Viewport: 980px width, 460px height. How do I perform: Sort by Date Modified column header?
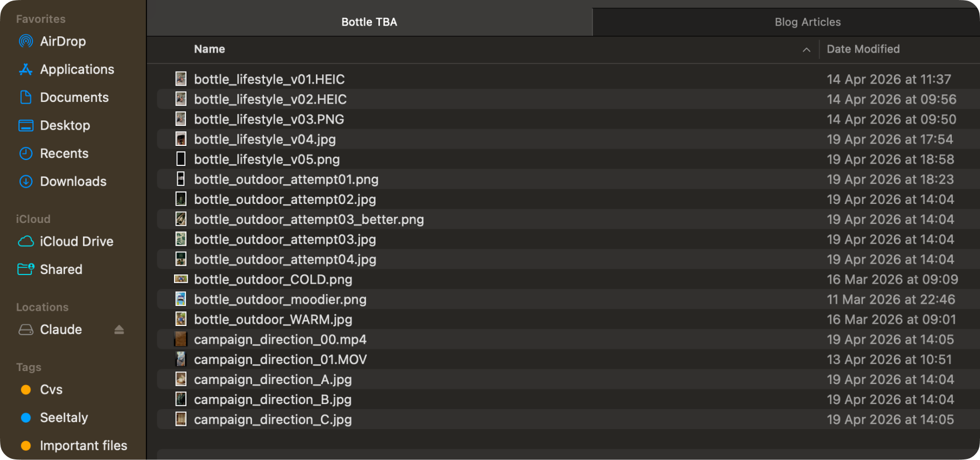(863, 49)
